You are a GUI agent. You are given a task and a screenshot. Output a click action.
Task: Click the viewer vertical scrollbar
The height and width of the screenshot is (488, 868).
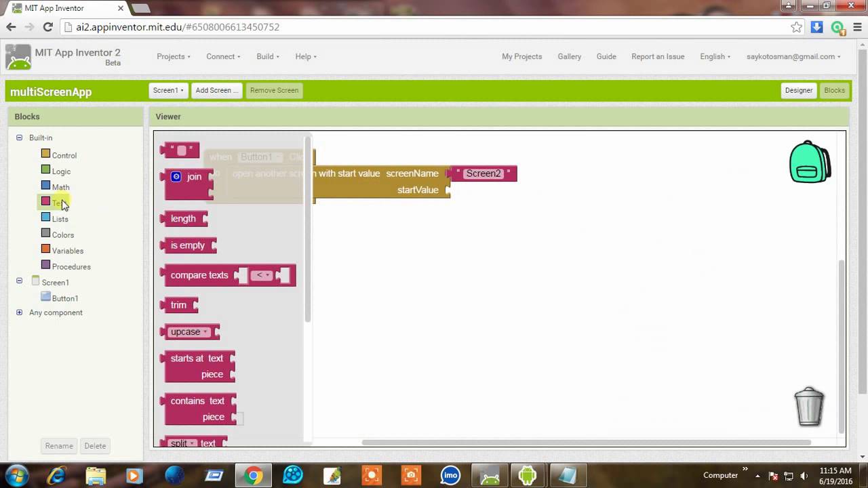tap(842, 346)
